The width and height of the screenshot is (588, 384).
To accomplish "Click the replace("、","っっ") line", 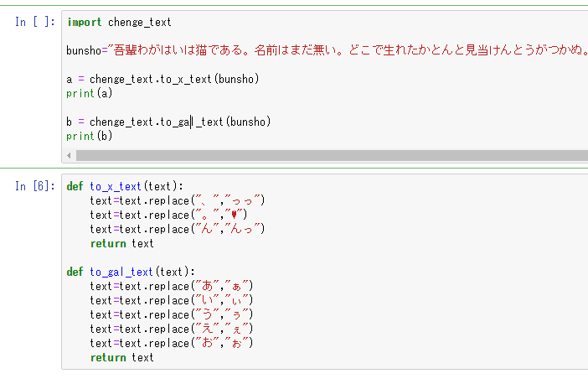I will [x=178, y=200].
